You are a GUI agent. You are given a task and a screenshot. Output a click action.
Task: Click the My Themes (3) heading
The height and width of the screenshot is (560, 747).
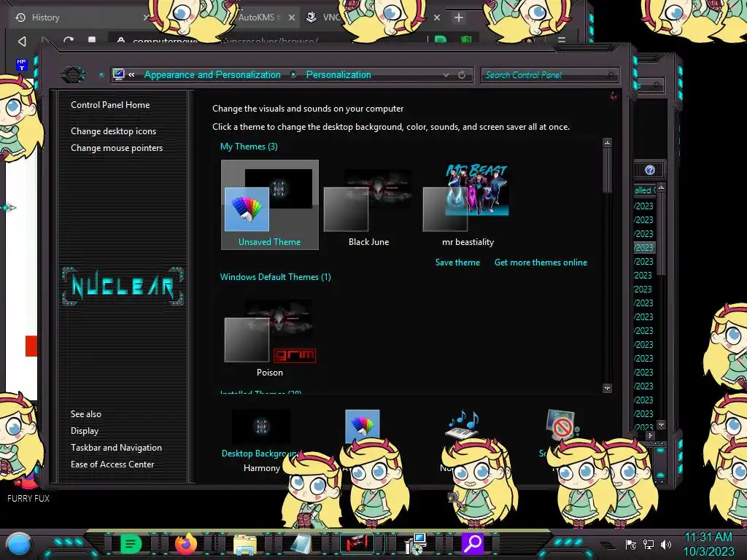pyautogui.click(x=249, y=147)
